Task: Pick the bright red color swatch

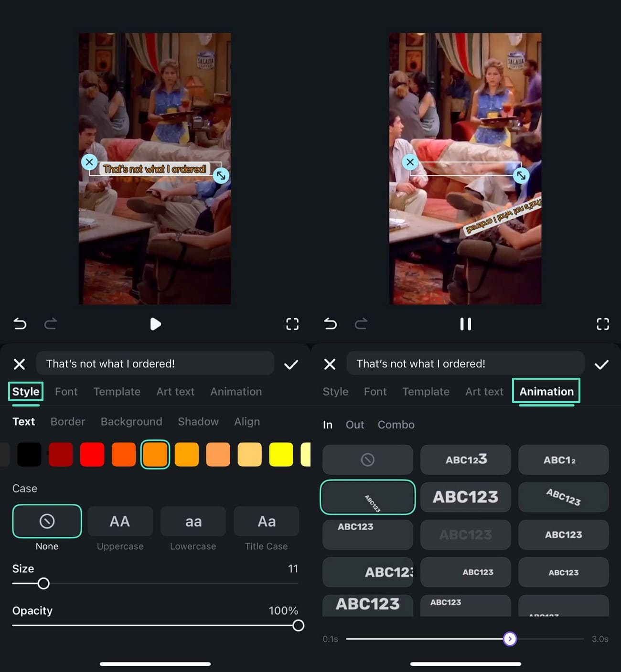Action: 92,454
